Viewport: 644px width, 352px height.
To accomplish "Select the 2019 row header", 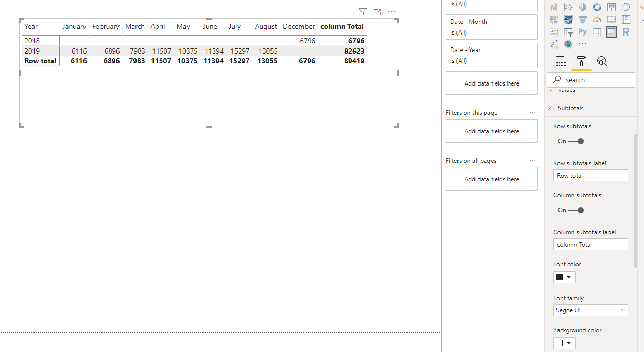I will pos(32,51).
